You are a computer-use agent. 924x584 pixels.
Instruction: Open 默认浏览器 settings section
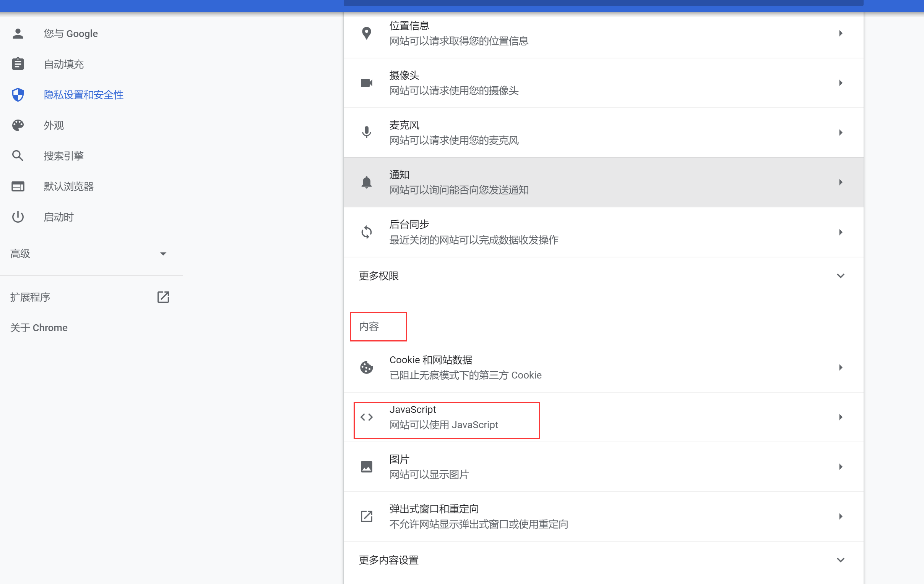pos(69,186)
